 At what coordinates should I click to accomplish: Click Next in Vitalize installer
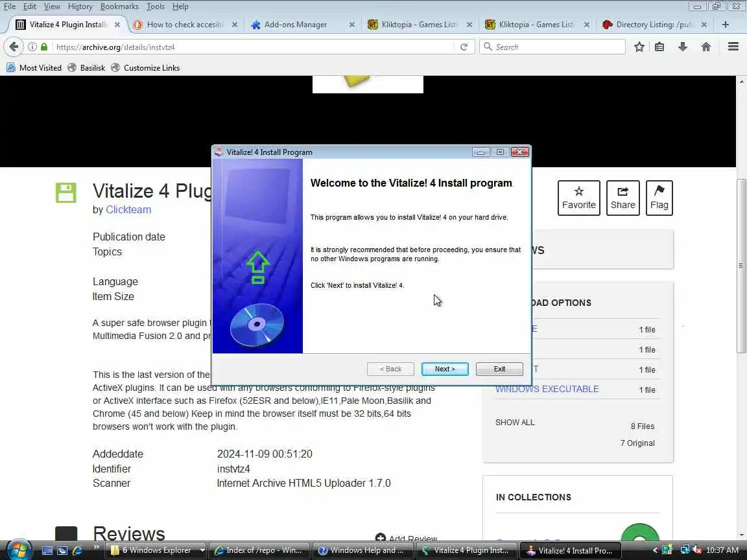444,369
